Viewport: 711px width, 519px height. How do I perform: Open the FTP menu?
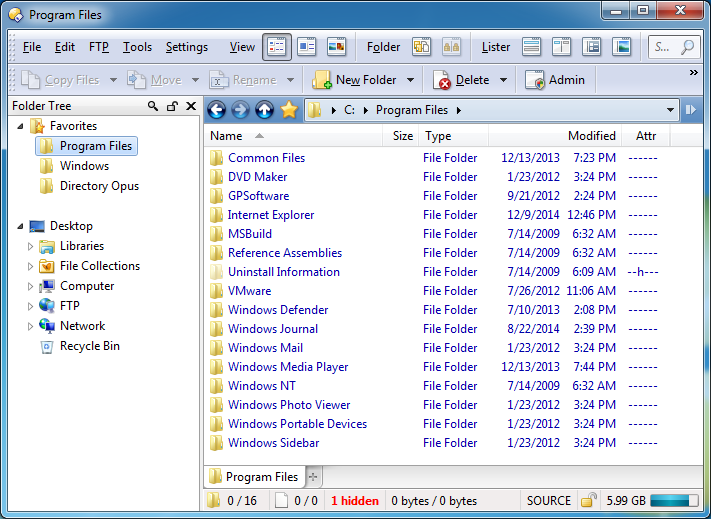[x=99, y=47]
